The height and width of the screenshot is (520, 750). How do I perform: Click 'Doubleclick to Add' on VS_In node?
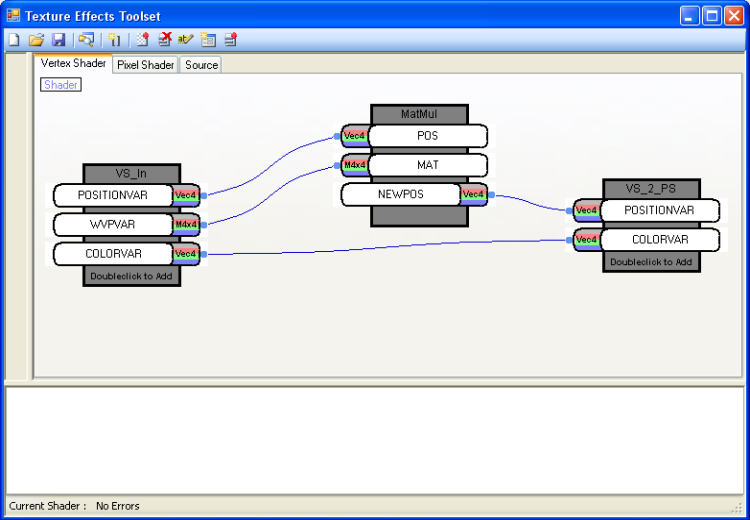pos(132,276)
